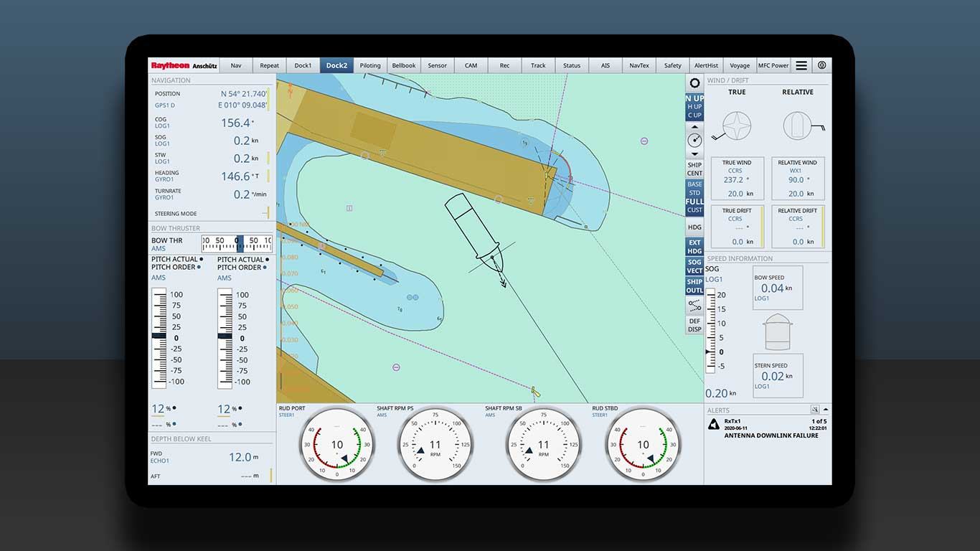This screenshot has width=980, height=551.
Task: Toggle the SHIP OUTL ship outline
Action: [x=694, y=286]
